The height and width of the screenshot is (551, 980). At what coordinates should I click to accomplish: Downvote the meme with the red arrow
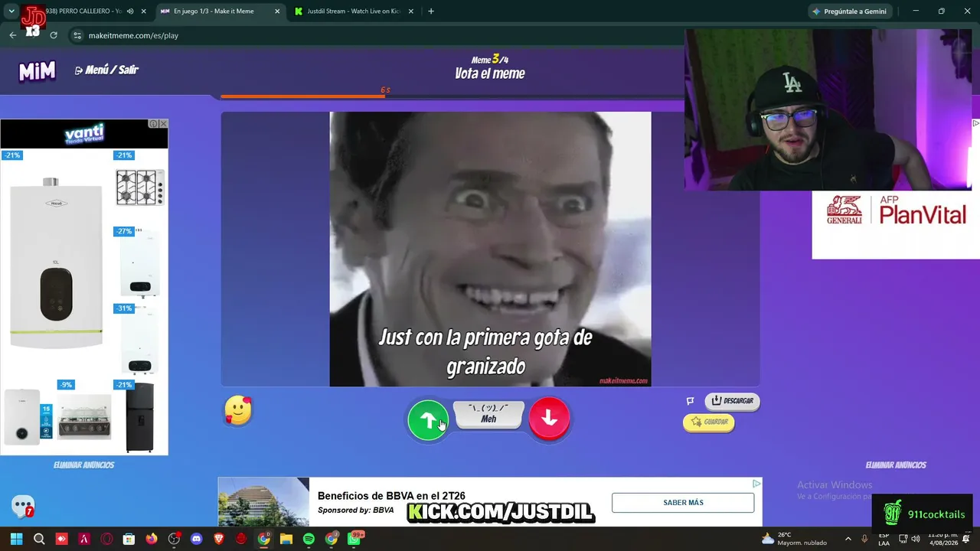[549, 418]
